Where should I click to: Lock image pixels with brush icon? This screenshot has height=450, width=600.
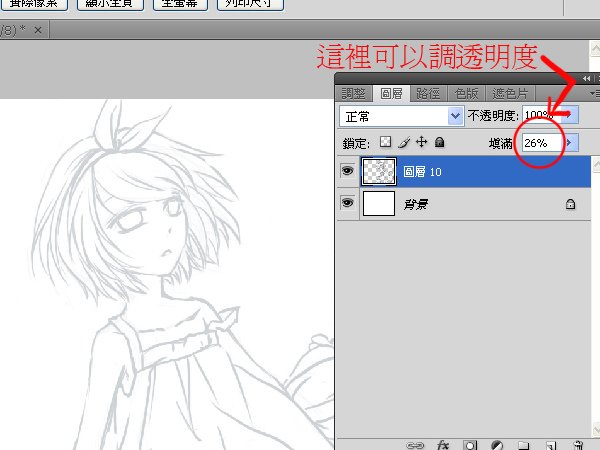coord(404,142)
